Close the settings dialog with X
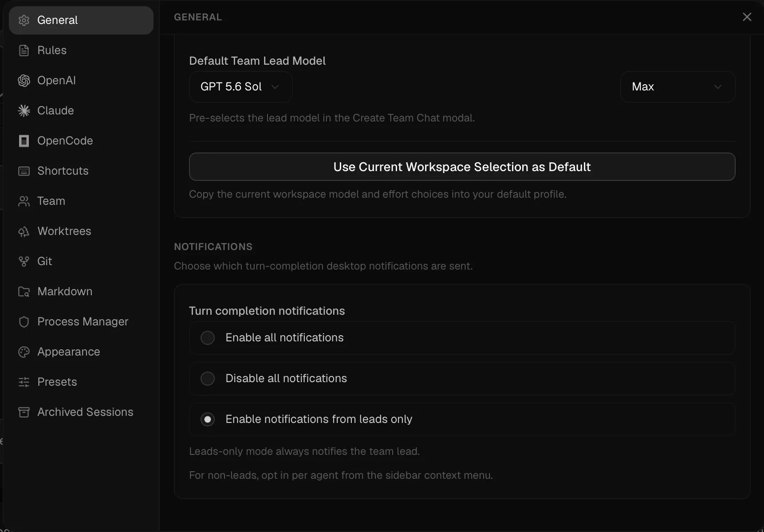 [747, 17]
